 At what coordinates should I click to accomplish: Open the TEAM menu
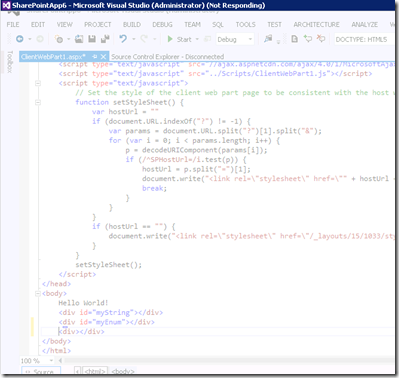coord(192,24)
